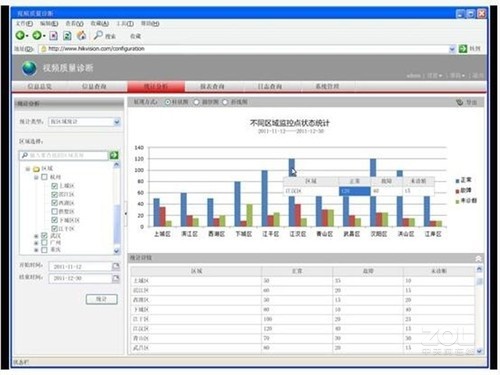Click the green 未诊断 legend swatch
500x375 pixels.
pyautogui.click(x=458, y=201)
